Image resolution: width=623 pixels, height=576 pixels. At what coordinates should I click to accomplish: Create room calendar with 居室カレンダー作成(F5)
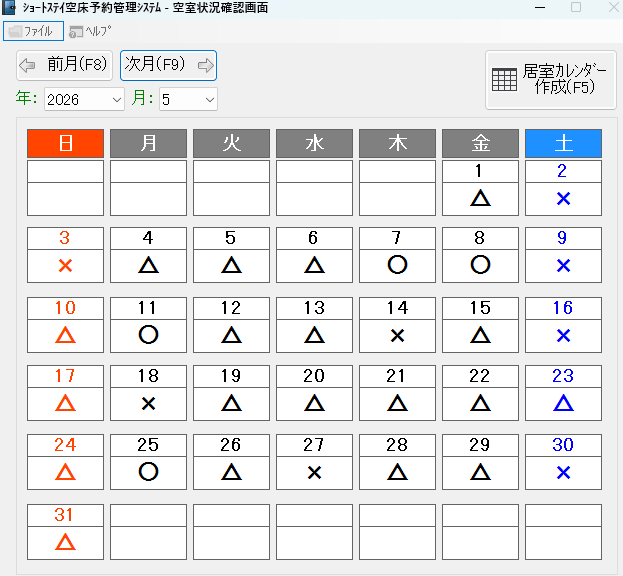[550, 79]
